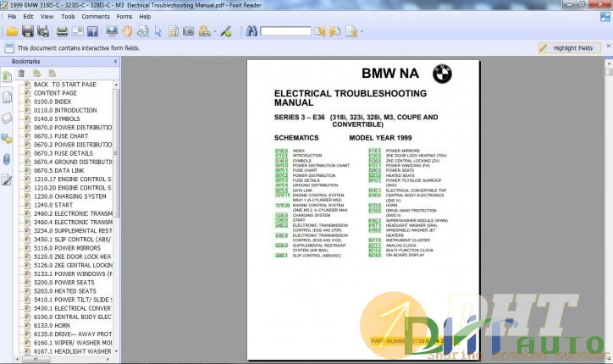Click the binoculars Find icon
613x364 pixels.
(251, 30)
